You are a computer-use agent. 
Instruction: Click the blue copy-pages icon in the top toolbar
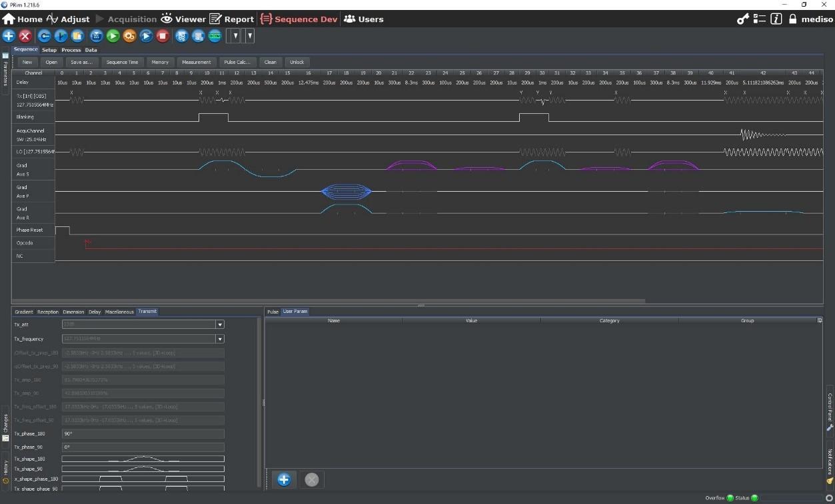(x=77, y=36)
